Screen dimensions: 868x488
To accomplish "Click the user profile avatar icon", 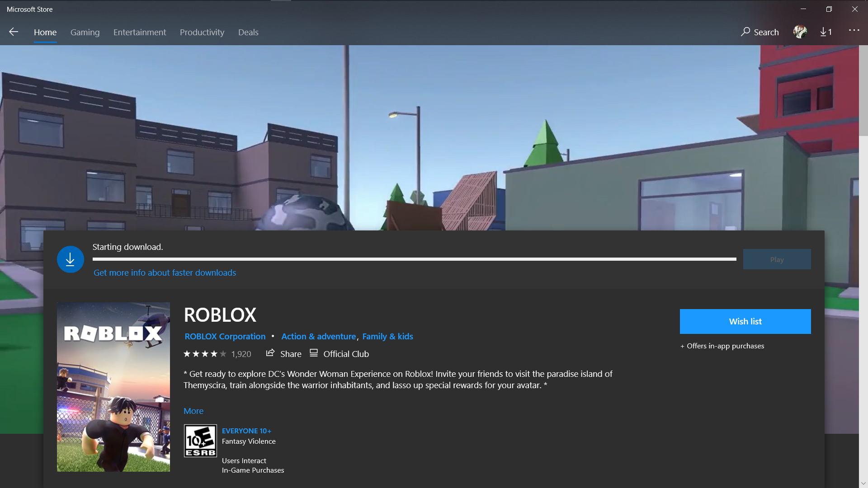I will click(x=800, y=32).
